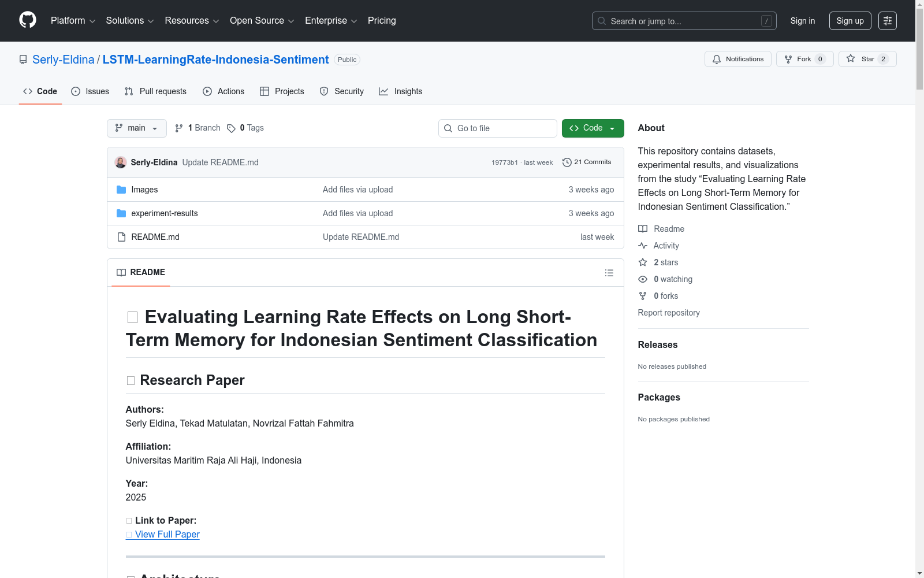Image resolution: width=924 pixels, height=578 pixels.
Task: Click the bell icon in Notifications
Action: (717, 59)
